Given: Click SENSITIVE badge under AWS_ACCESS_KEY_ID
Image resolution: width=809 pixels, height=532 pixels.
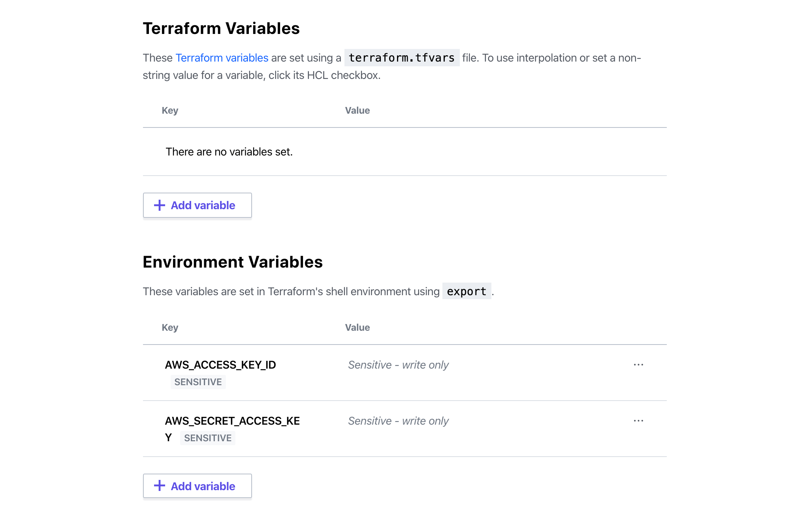Looking at the screenshot, I should pyautogui.click(x=198, y=382).
